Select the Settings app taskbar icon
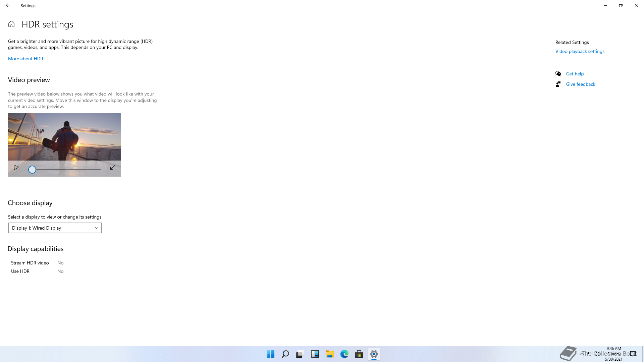 point(374,354)
